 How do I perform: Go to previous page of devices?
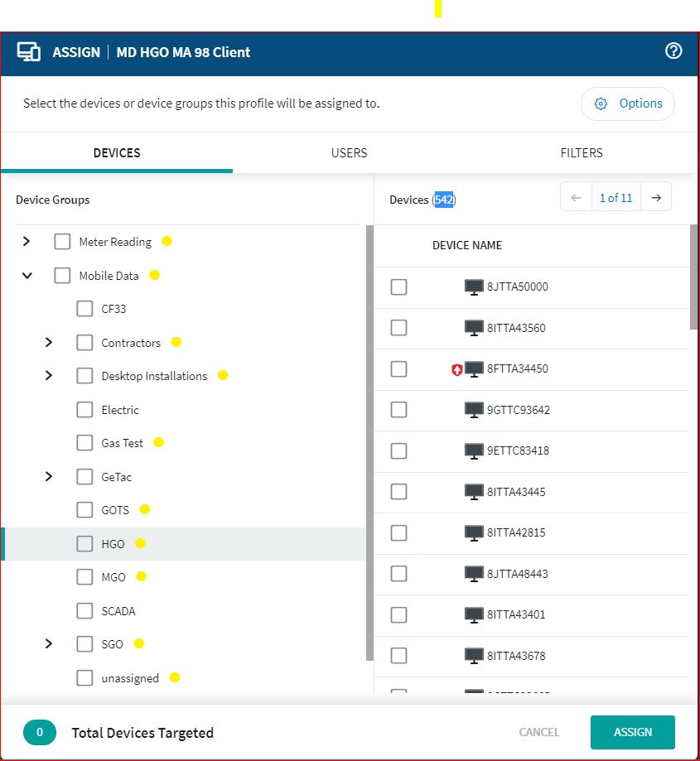pos(577,197)
